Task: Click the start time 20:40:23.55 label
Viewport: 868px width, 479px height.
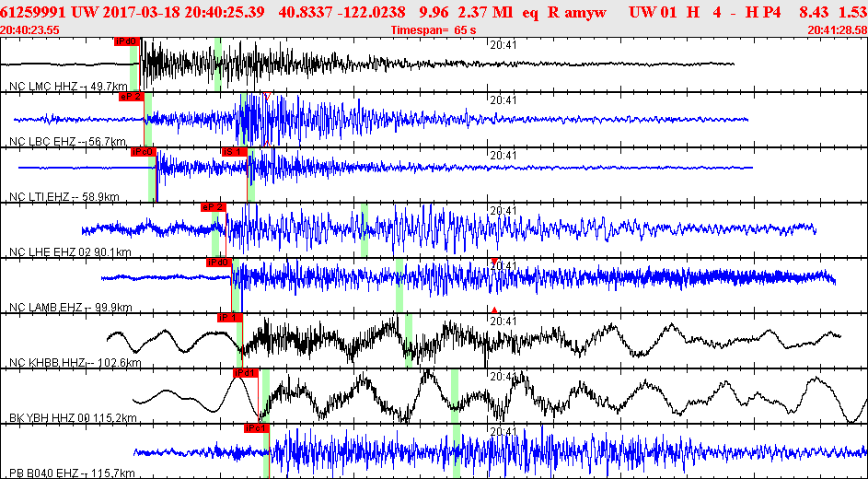Action: [30, 31]
